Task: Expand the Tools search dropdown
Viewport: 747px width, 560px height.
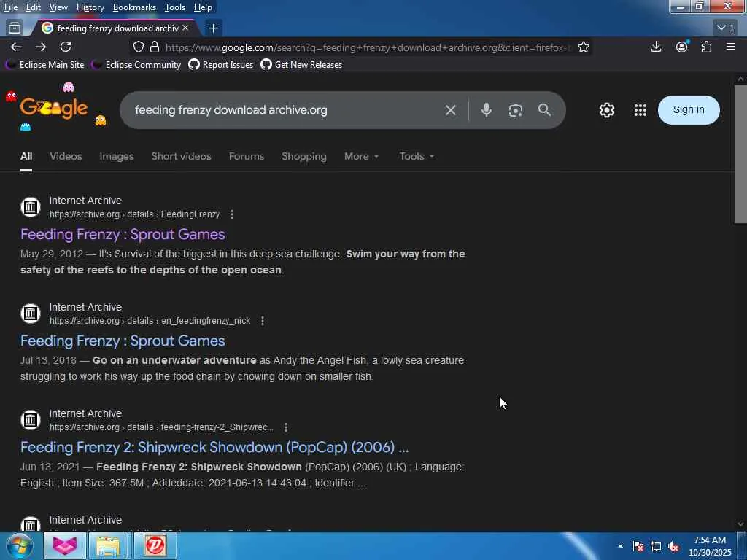Action: [x=417, y=156]
